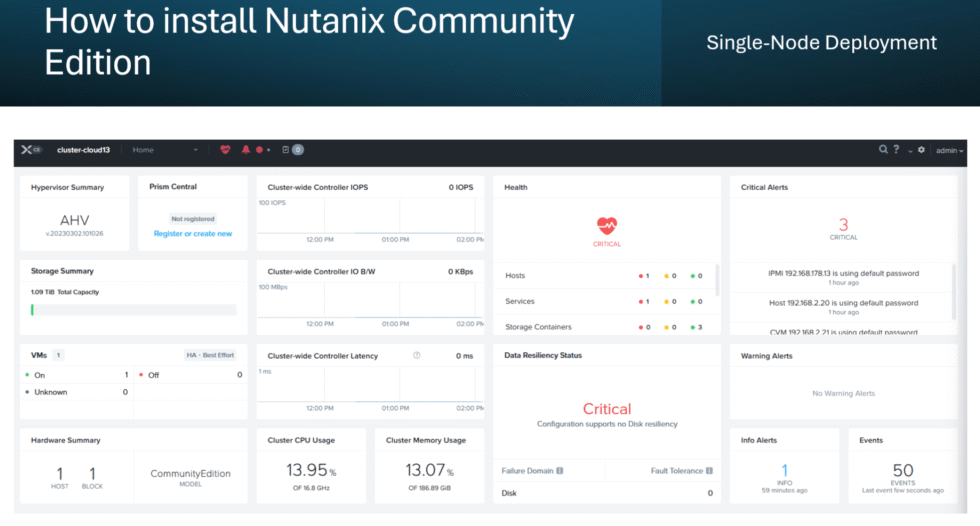The height and width of the screenshot is (526, 980).
Task: Click the Off VMs row
Action: click(190, 375)
